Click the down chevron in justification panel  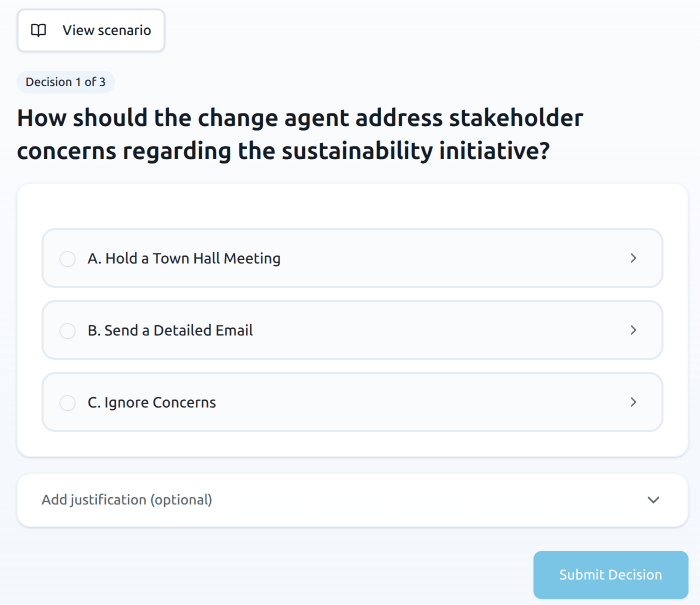[x=653, y=500]
